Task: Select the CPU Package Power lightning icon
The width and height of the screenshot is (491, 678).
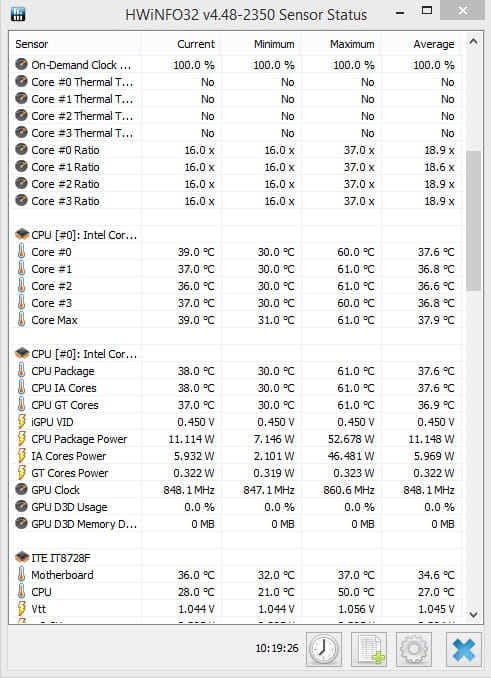Action: 21,439
